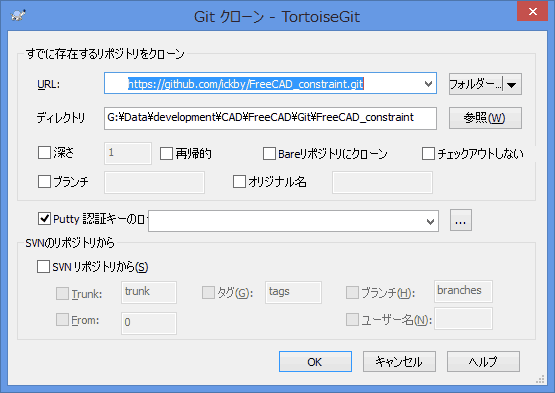The image size is (555, 393).
Task: Click the 参照(W) browse button
Action: point(485,118)
